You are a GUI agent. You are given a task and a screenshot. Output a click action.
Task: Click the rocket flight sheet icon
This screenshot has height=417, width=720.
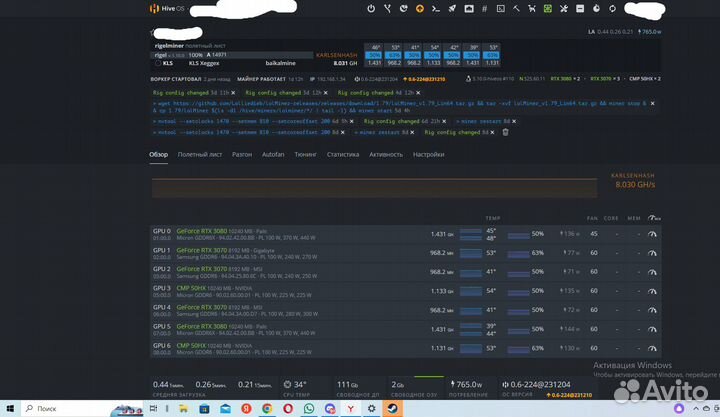(452, 9)
